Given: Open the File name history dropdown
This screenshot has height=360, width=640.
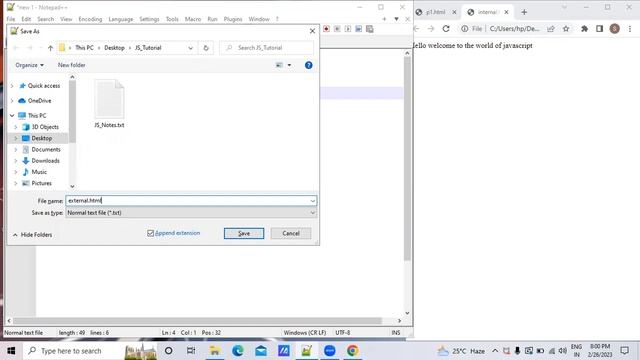Looking at the screenshot, I should coord(312,201).
